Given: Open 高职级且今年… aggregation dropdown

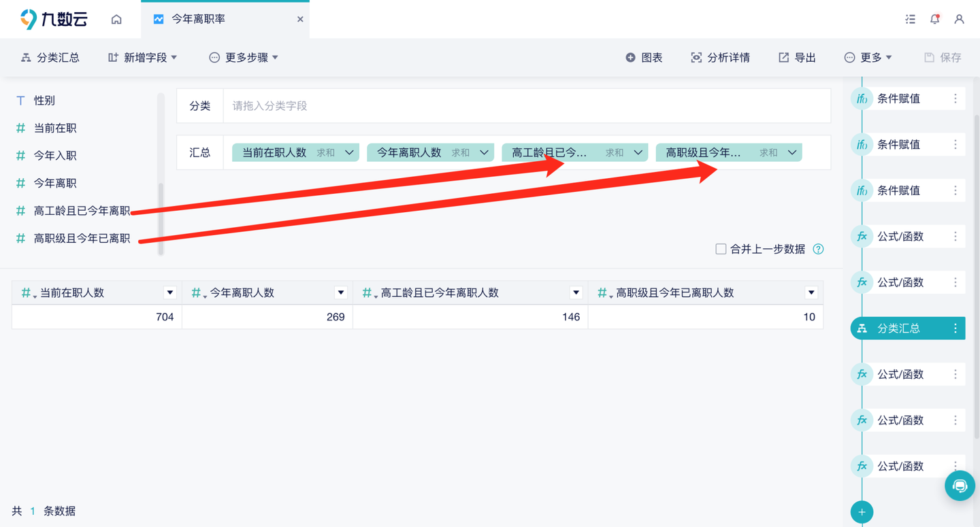Looking at the screenshot, I should tap(792, 153).
